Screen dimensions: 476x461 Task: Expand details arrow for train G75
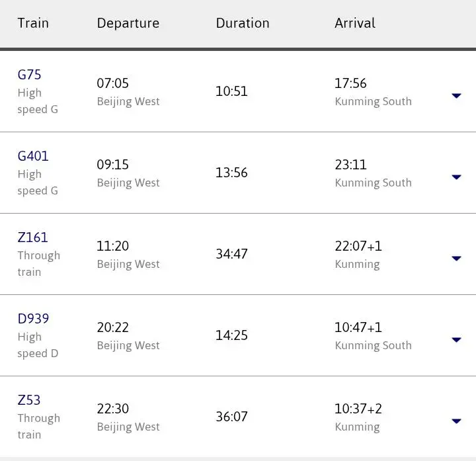coord(456,96)
